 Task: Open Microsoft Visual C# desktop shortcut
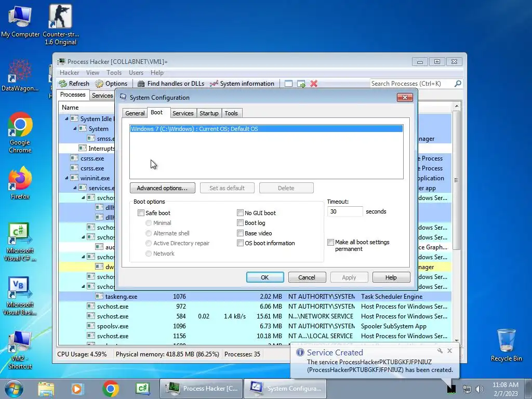20,242
